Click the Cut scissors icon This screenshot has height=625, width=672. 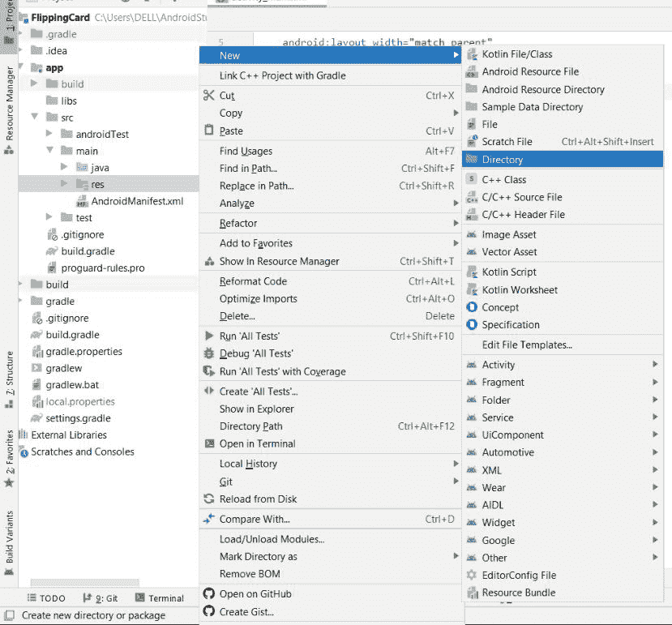point(209,96)
